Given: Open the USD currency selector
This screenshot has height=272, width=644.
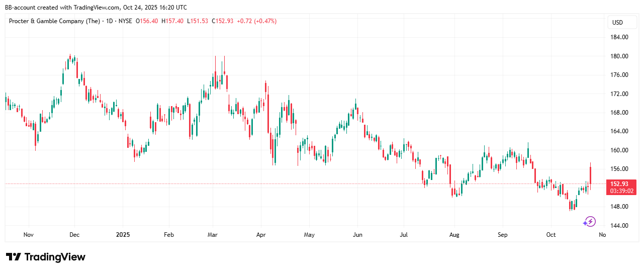Looking at the screenshot, I should [617, 23].
